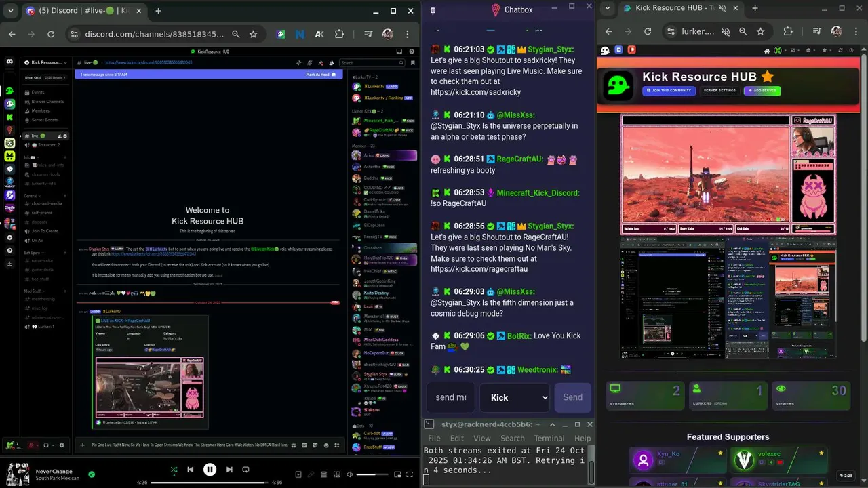Open mini player from music bar
This screenshot has height=488, width=868.
point(397,474)
